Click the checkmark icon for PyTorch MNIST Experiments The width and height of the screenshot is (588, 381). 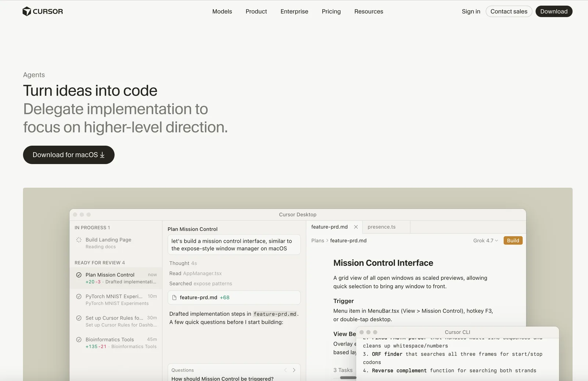[x=79, y=296]
